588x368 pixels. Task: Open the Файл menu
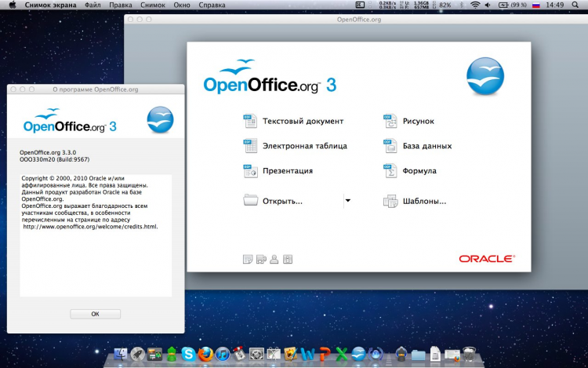coord(93,5)
